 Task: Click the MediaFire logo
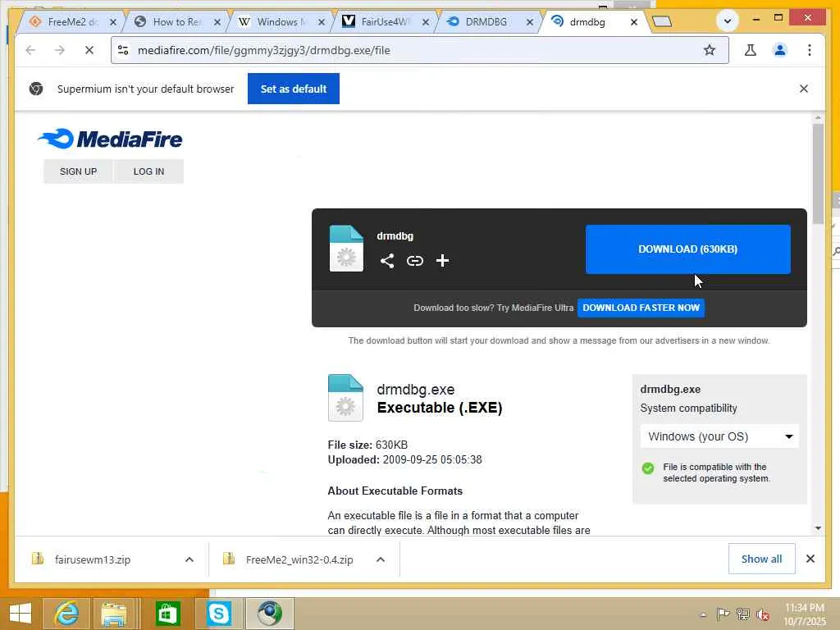[x=110, y=139]
